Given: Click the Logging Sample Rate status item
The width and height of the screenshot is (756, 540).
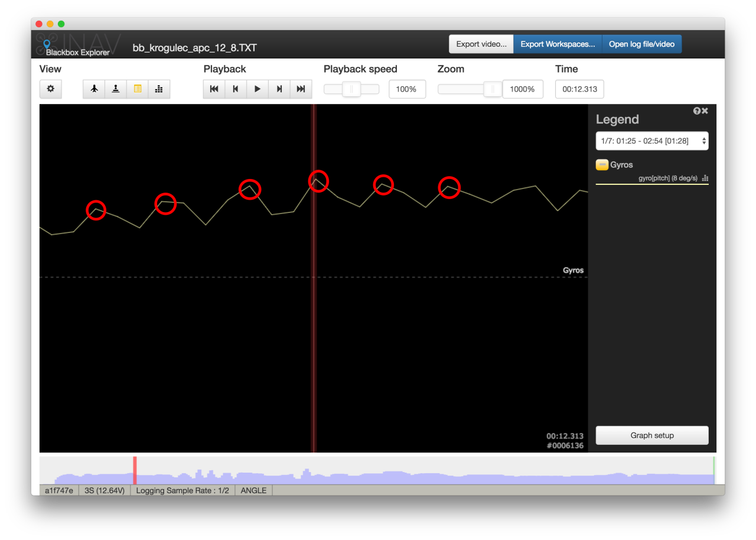Looking at the screenshot, I should click(183, 490).
